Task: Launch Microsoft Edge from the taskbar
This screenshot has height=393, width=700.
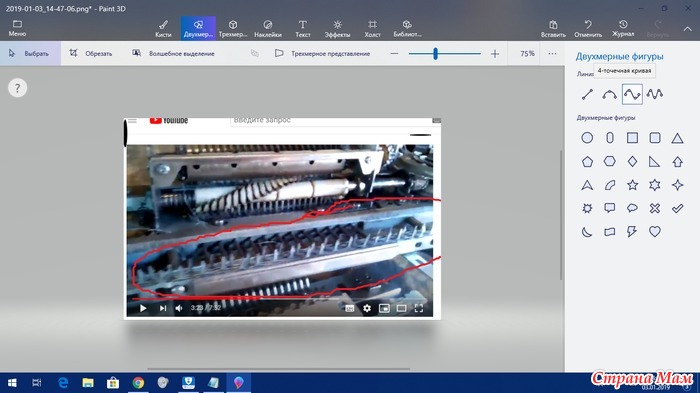Action: (x=63, y=383)
